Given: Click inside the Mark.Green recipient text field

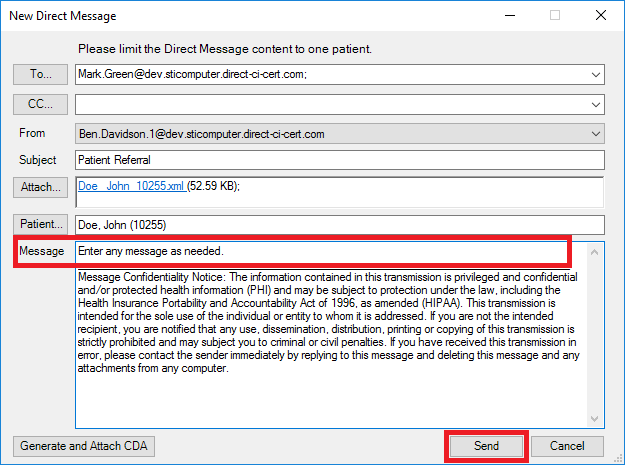Looking at the screenshot, I should (330, 74).
